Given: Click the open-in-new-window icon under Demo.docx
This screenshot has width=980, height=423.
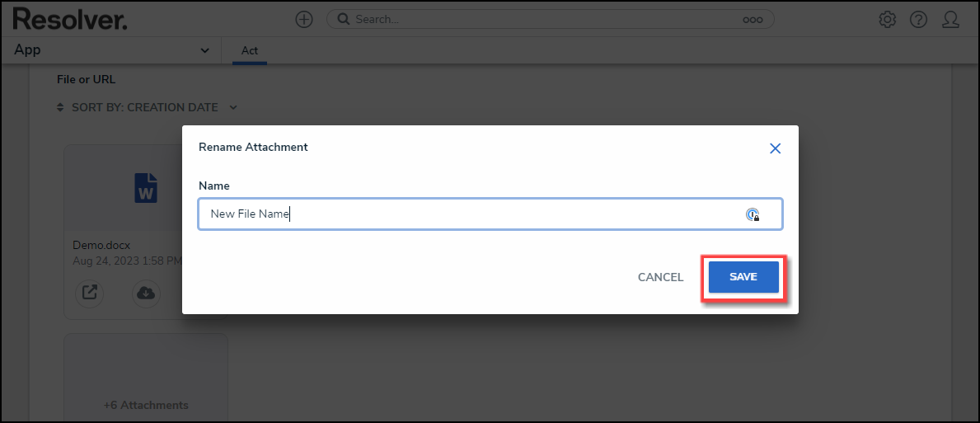Looking at the screenshot, I should [89, 293].
